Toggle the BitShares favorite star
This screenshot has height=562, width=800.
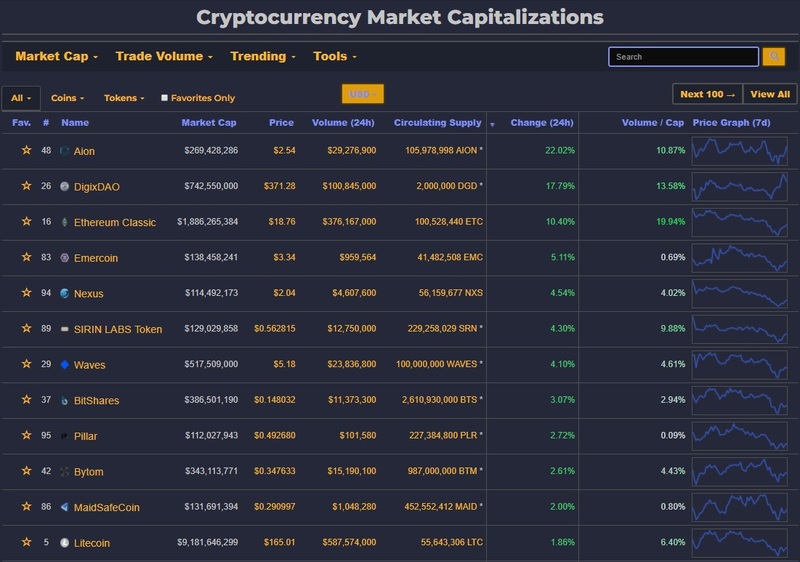tap(27, 399)
